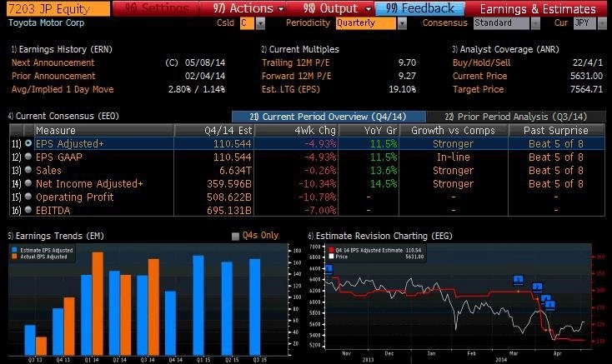
Task: Click the Current Price value 5631.00
Action: click(586, 76)
